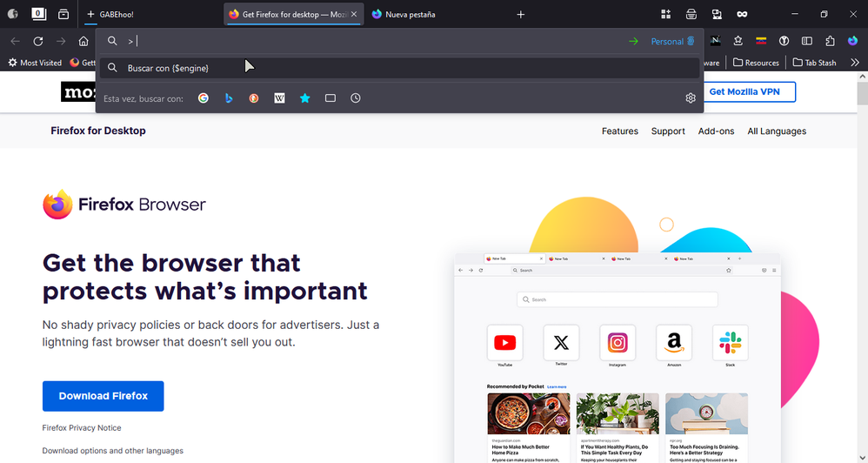Viewport: 868px width, 463px height.
Task: Click the green go arrow in address bar
Action: 634,41
